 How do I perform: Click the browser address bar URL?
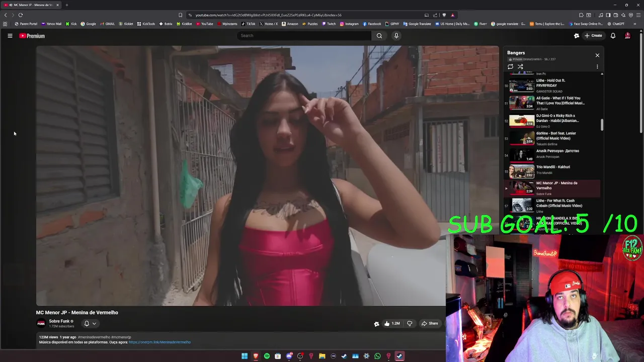tap(268, 15)
